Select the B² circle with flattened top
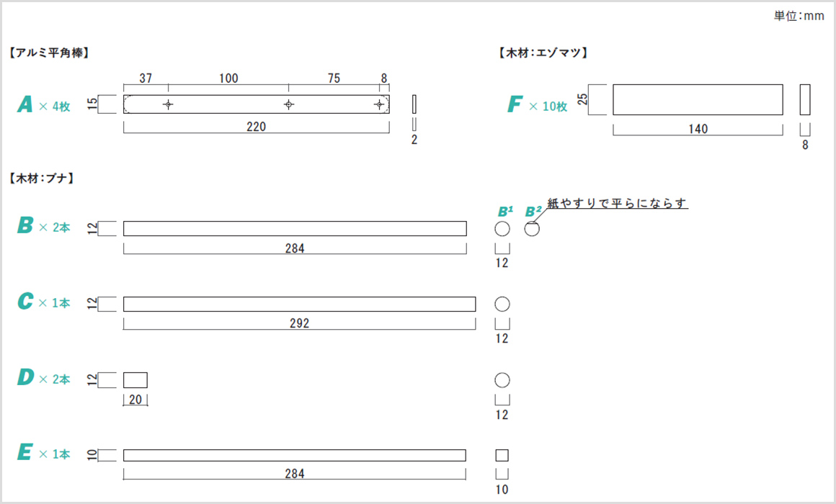The image size is (836, 504). [x=532, y=228]
